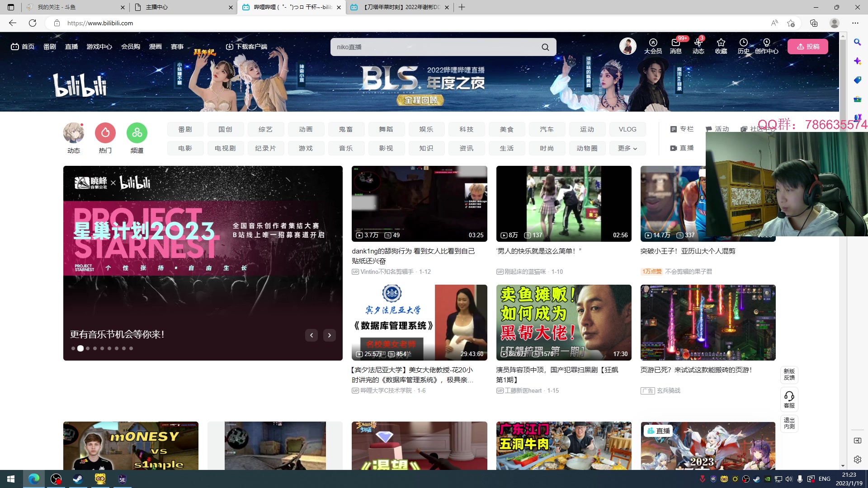Open the 大会员 icon in header

tap(653, 46)
